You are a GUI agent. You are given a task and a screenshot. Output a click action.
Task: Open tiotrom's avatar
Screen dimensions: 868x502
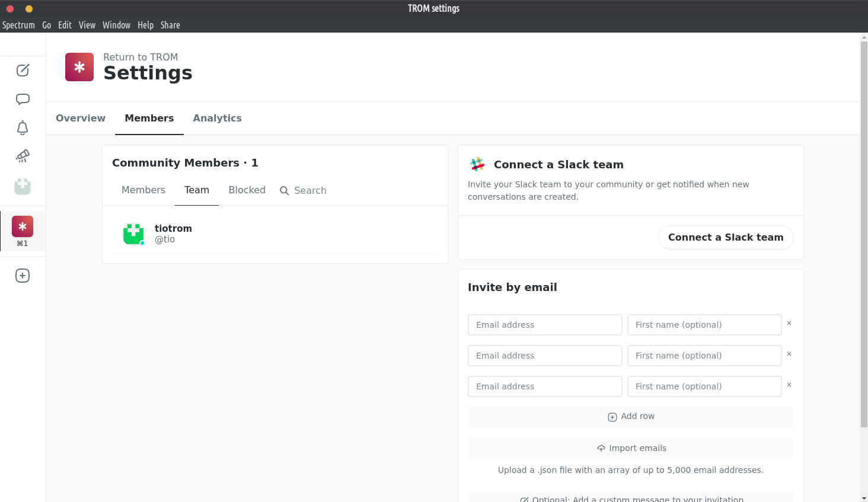coord(133,234)
